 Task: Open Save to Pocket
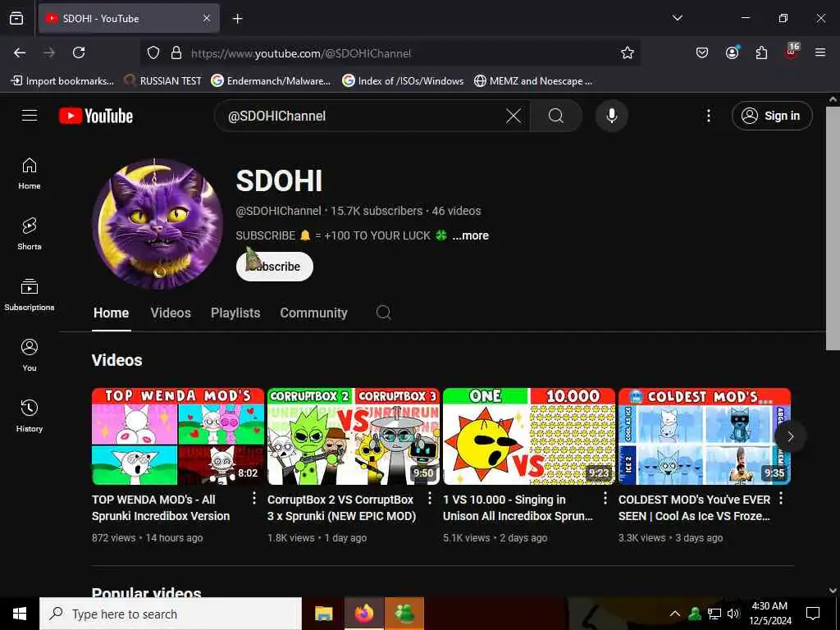[702, 52]
